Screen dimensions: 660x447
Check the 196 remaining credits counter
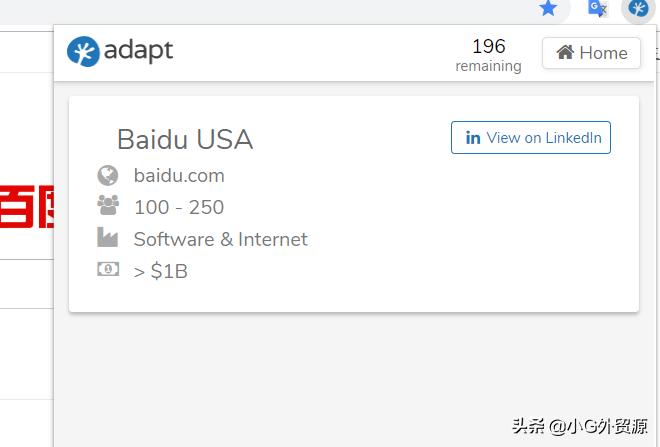[x=488, y=55]
